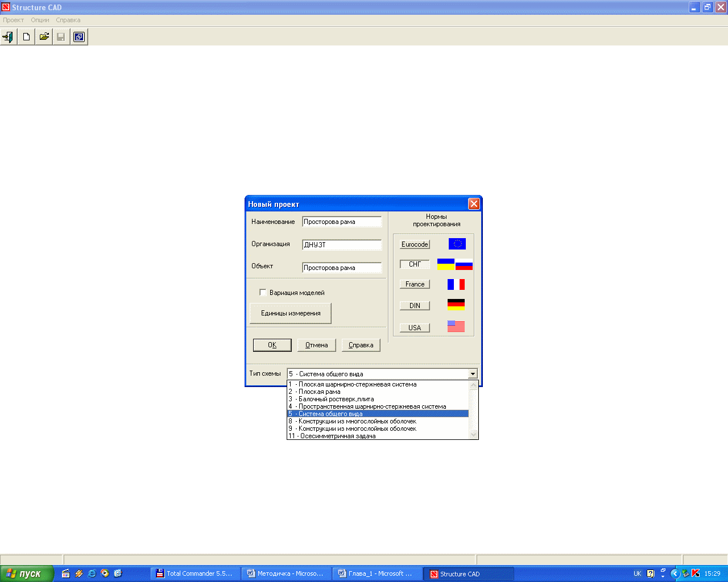Enable the Вариация моделей checkbox
This screenshot has height=582, width=728.
tap(263, 292)
